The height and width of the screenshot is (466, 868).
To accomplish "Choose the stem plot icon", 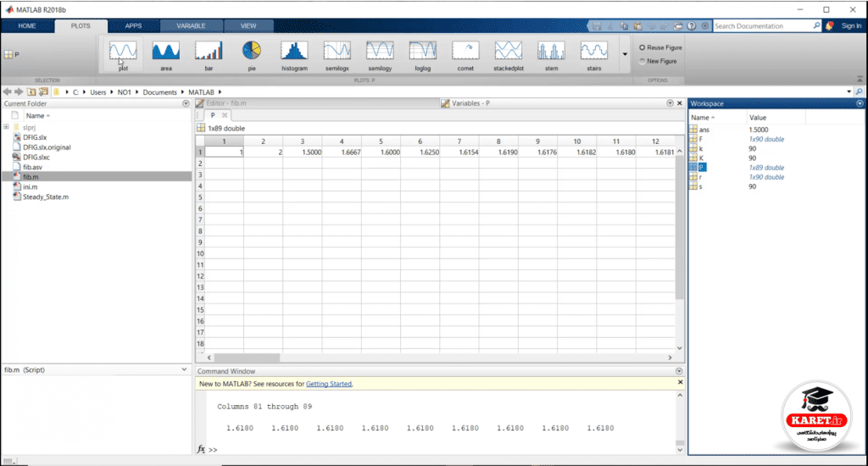I will tap(551, 55).
